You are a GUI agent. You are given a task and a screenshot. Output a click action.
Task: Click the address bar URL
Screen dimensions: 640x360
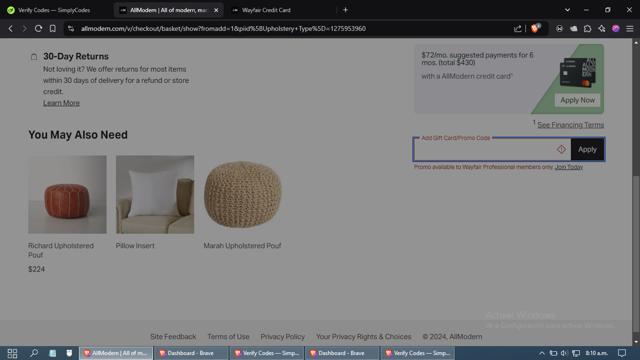(223, 29)
